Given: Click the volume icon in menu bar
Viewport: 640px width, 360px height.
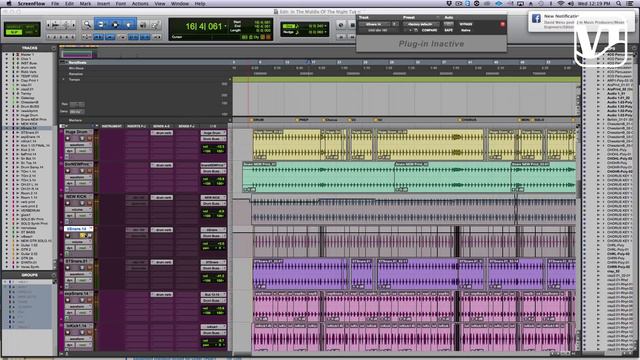Looking at the screenshot, I should (571, 3).
